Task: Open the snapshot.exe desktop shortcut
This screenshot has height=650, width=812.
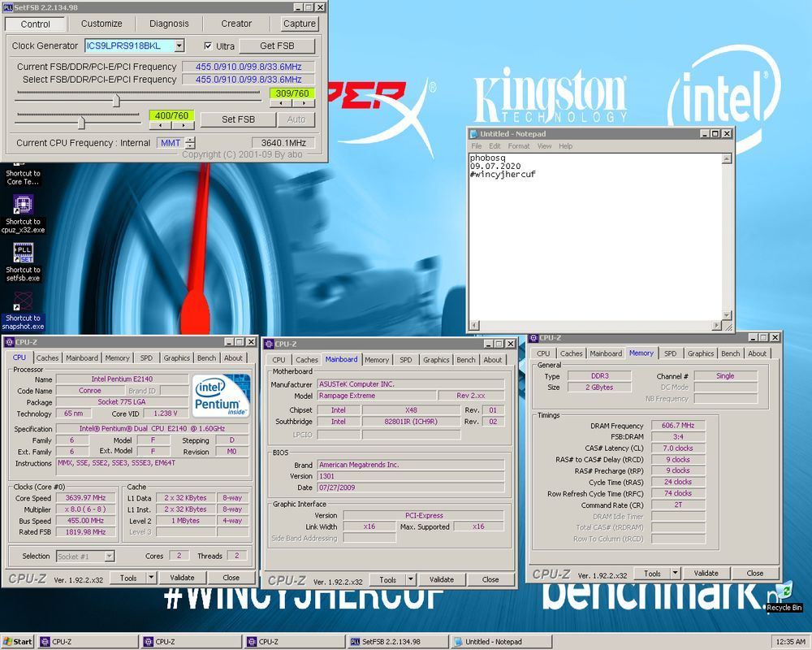Action: (23, 310)
